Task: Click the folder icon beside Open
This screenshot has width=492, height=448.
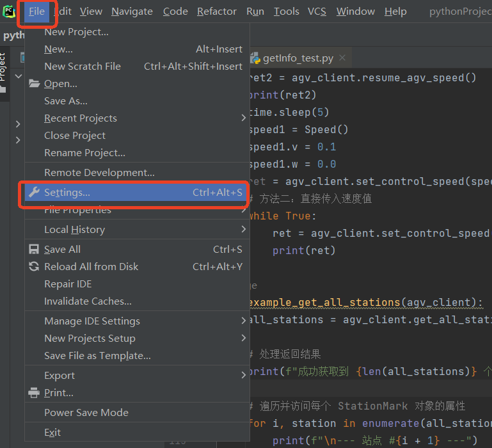Action: click(34, 84)
